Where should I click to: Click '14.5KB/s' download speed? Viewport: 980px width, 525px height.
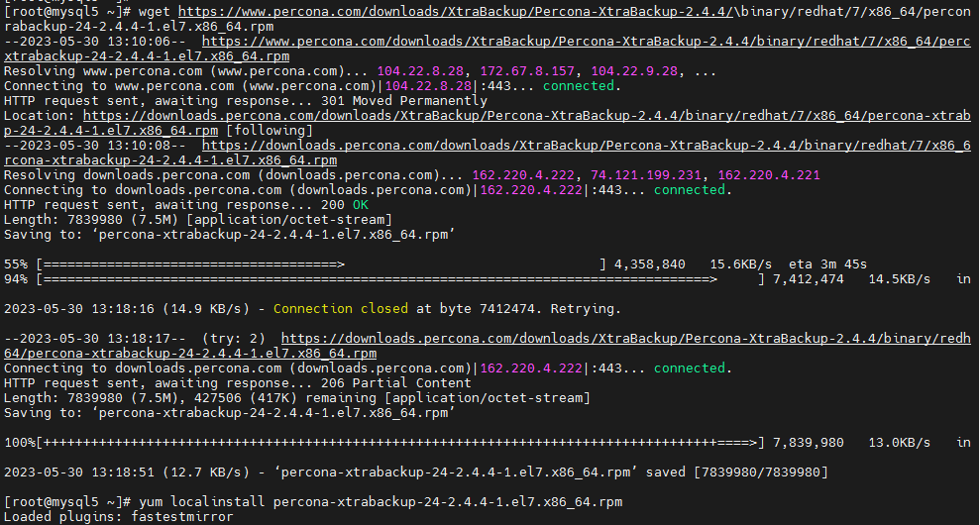900,279
